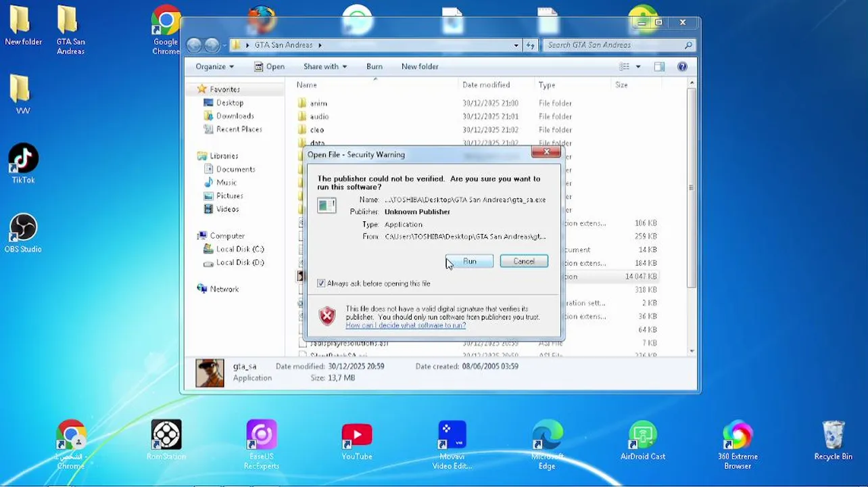The width and height of the screenshot is (868, 487).
Task: Launch OBS Studio desktop shortcut
Action: pyautogui.click(x=23, y=233)
